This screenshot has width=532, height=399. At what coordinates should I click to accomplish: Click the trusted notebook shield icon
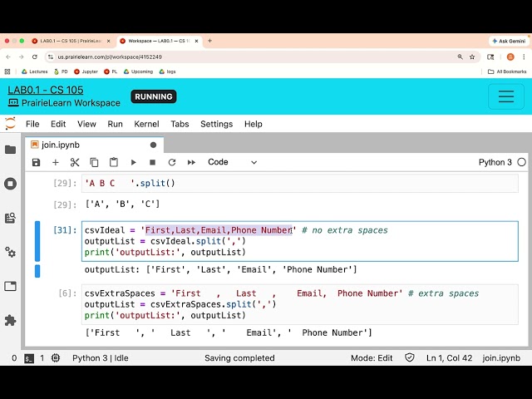click(410, 357)
